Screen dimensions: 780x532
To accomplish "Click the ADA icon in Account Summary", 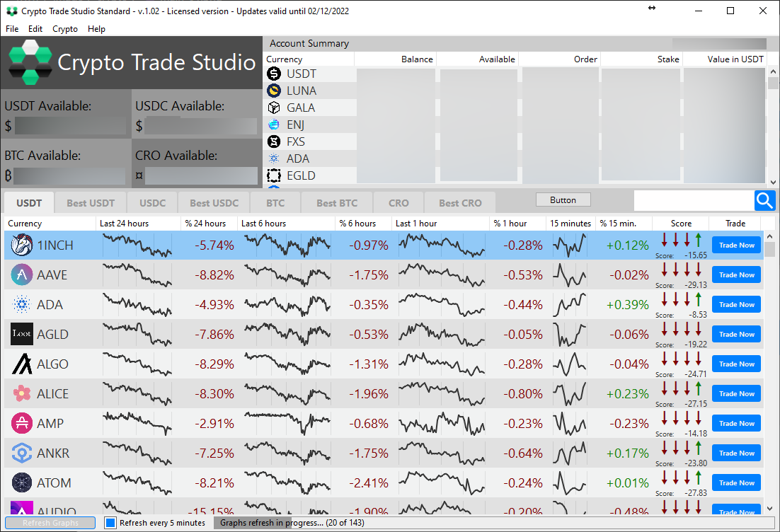I will pos(274,158).
